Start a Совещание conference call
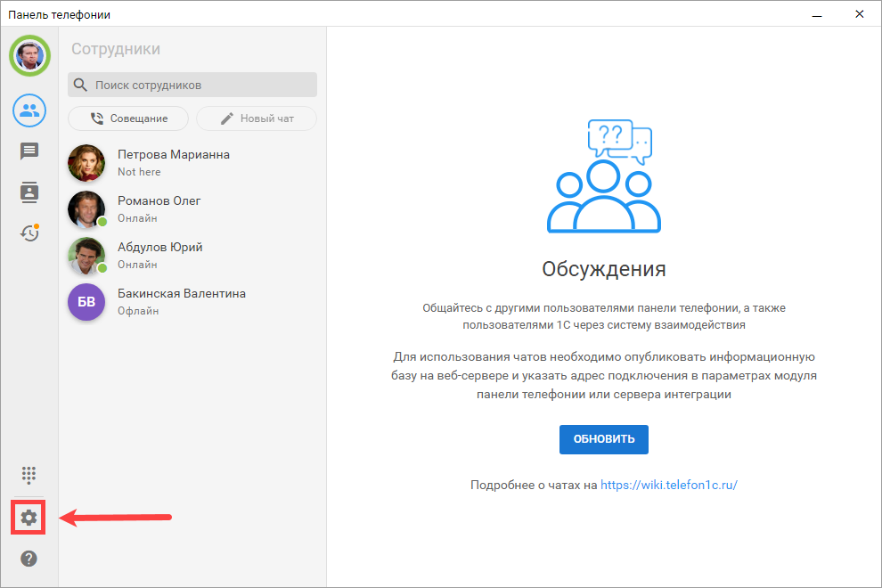Screen dimensions: 882x588 (128, 118)
